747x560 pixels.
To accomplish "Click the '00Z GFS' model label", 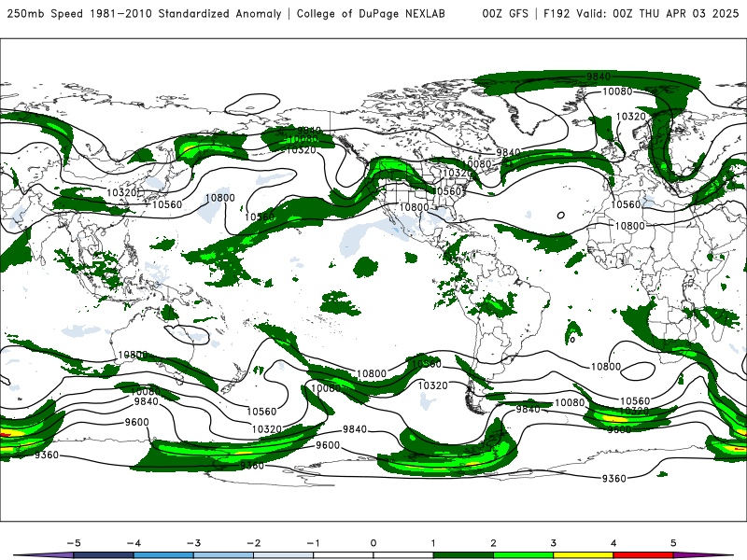I will pos(505,14).
